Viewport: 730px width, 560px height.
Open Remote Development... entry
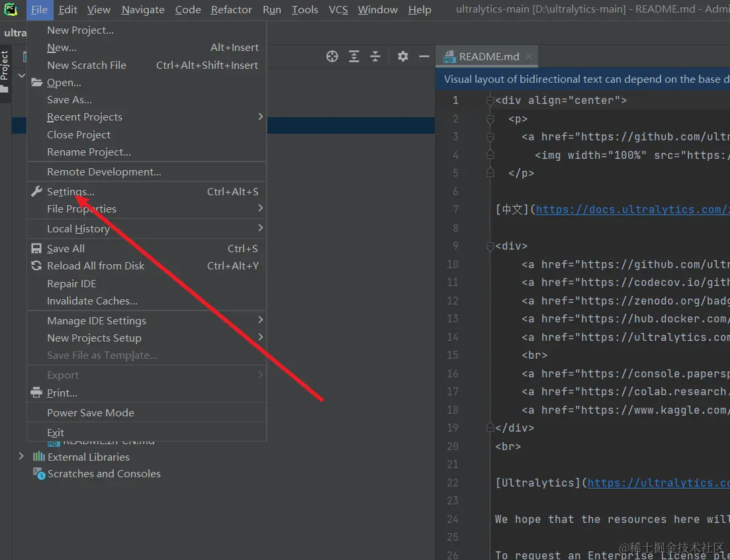click(147, 171)
